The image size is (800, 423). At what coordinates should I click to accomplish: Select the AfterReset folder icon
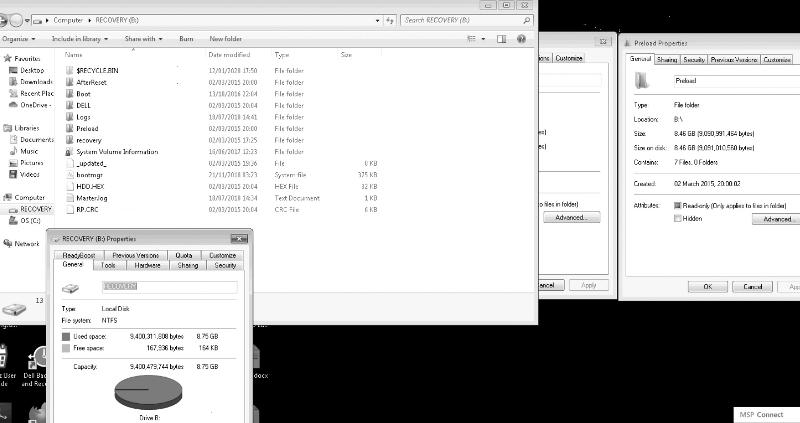coord(70,82)
